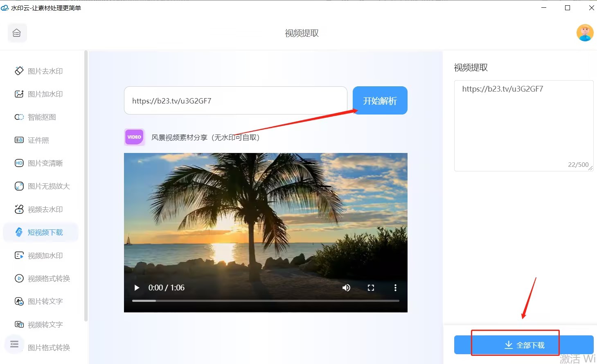Click the 视频提取 right panel heading
The width and height of the screenshot is (597, 364).
point(471,67)
